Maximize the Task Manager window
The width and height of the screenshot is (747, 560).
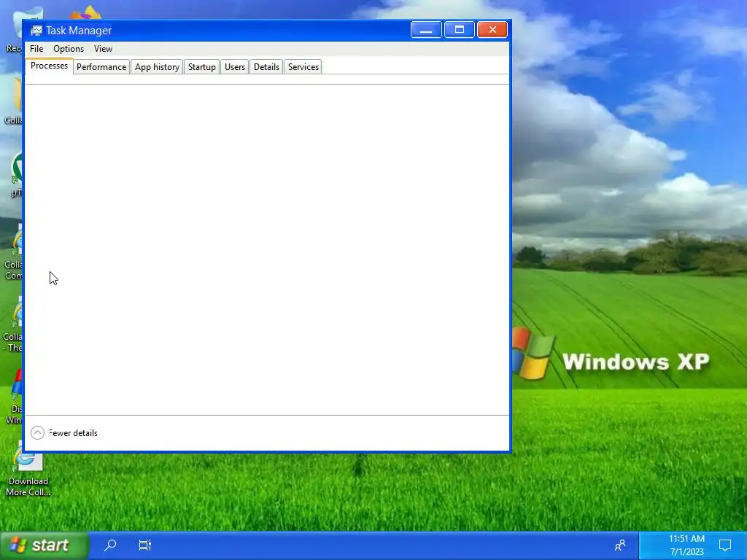460,30
